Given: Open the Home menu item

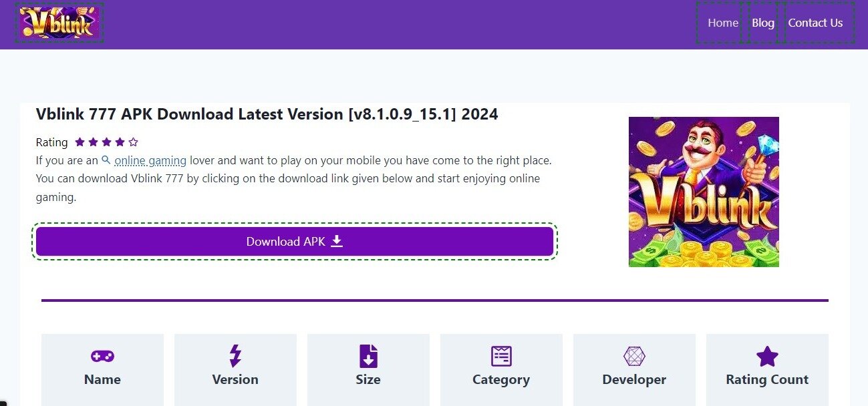Looking at the screenshot, I should 723,23.
